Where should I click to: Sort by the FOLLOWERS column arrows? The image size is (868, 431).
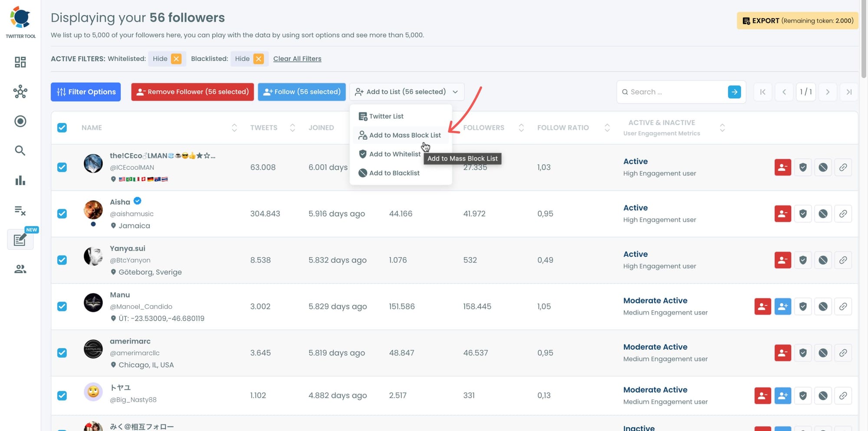[x=521, y=128]
